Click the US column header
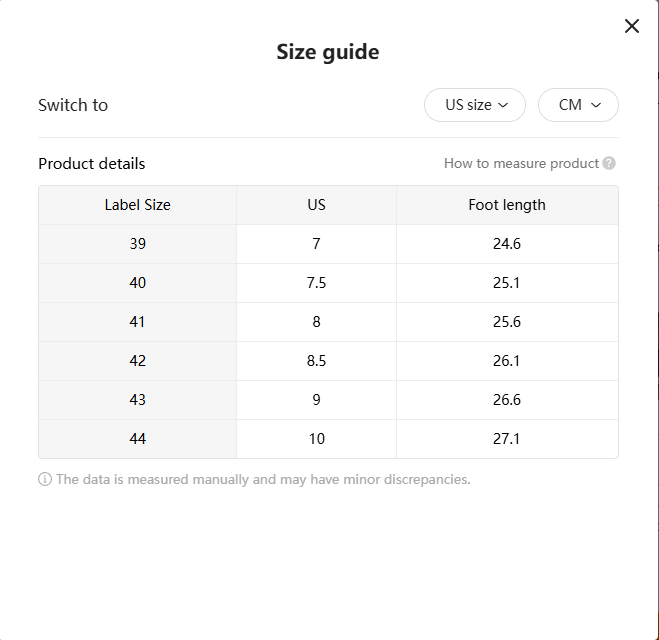This screenshot has width=659, height=640. [x=316, y=205]
